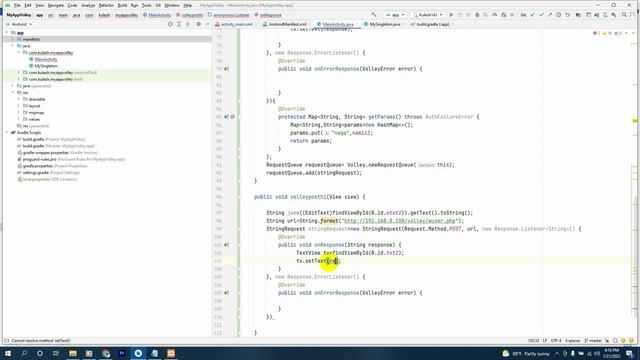
Task: Expand the drawable folder
Action: coord(19,99)
